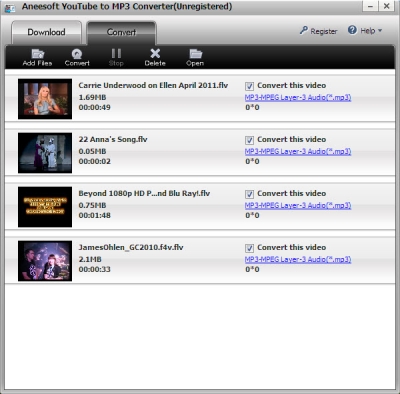The height and width of the screenshot is (394, 400).
Task: Open the MP3 format selector for Carrie Underwood
Action: point(298,97)
